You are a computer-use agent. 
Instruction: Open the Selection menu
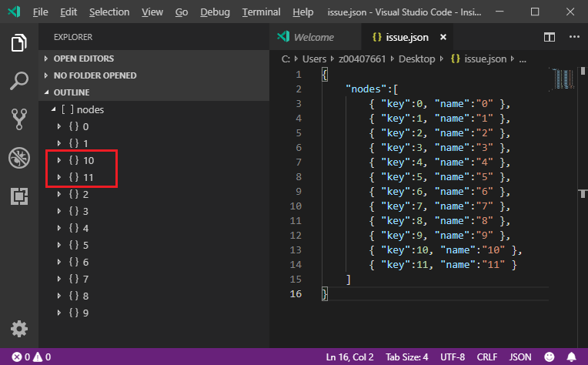109,12
